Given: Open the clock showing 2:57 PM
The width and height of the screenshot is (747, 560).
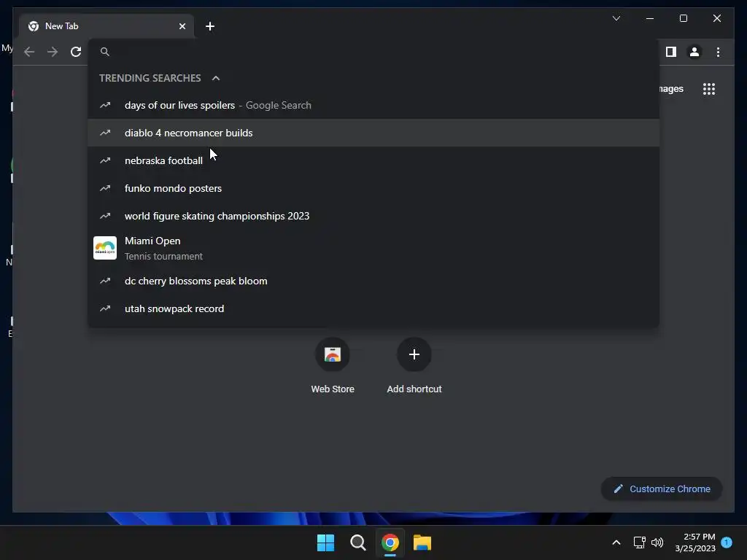Looking at the screenshot, I should [x=695, y=542].
